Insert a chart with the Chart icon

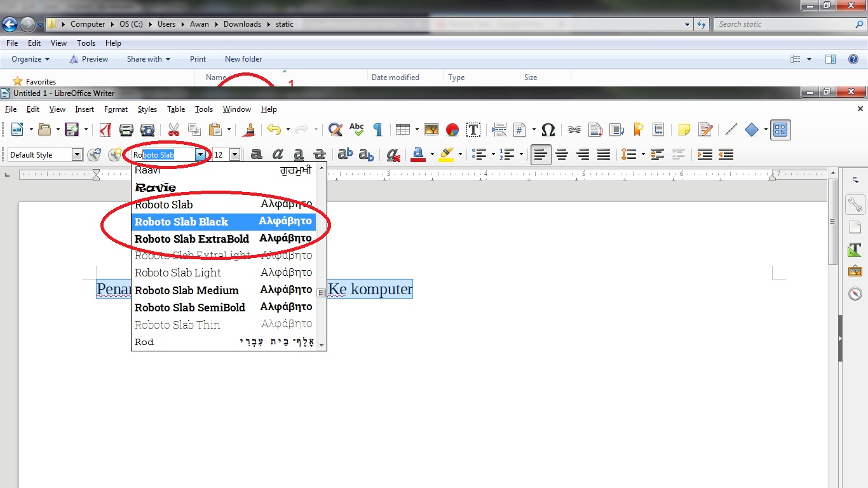[452, 130]
